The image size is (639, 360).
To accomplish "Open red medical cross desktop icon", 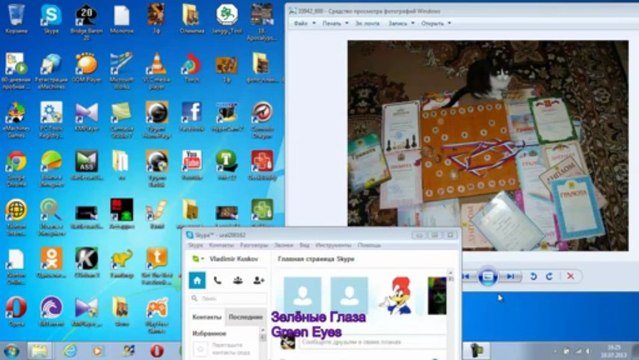I will pyautogui.click(x=262, y=165).
